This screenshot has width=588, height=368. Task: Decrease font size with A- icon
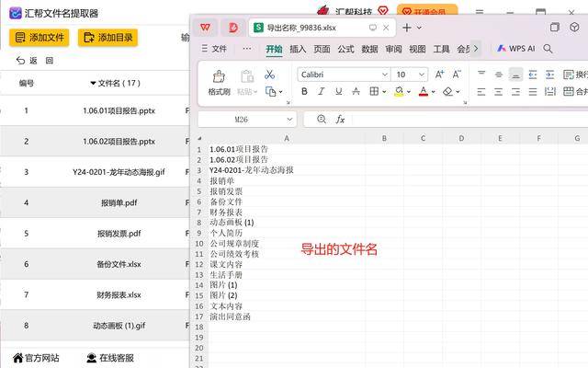(x=457, y=75)
